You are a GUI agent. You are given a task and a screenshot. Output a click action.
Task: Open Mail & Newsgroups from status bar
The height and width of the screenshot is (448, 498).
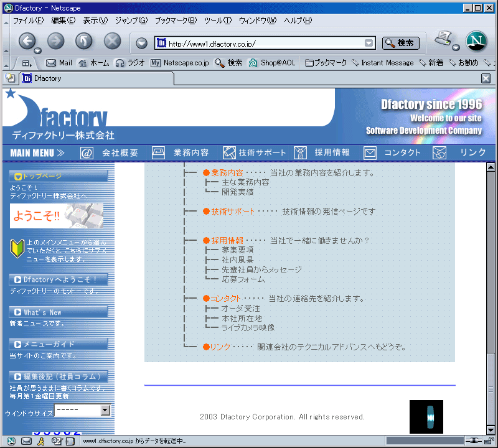[26, 441]
